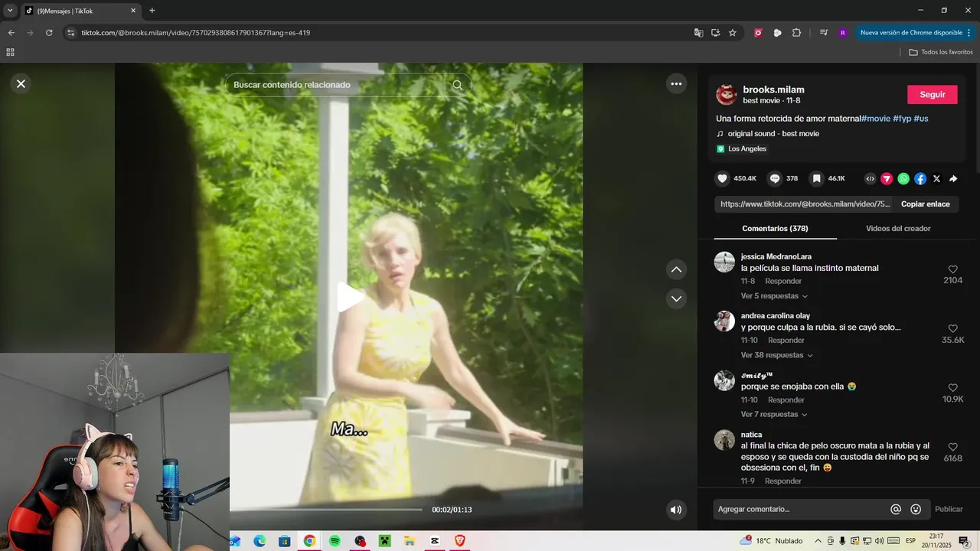
Task: Open the apps grid in bookmarks bar
Action: point(10,52)
